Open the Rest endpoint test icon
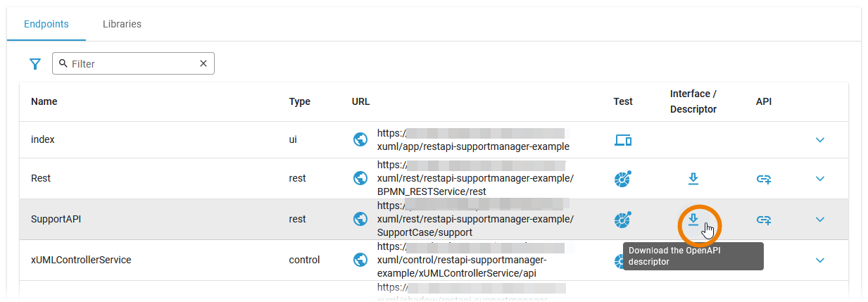868x302 pixels. tap(623, 179)
